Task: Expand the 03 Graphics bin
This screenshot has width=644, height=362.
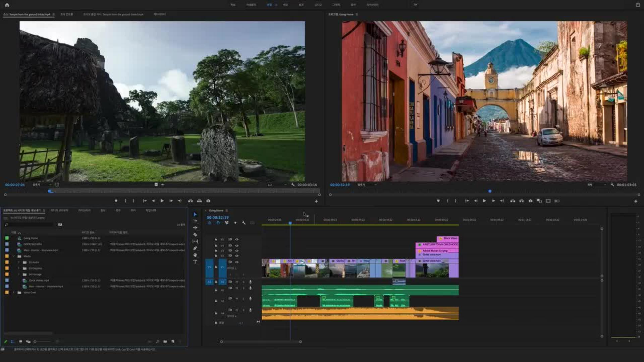Action: (x=19, y=268)
